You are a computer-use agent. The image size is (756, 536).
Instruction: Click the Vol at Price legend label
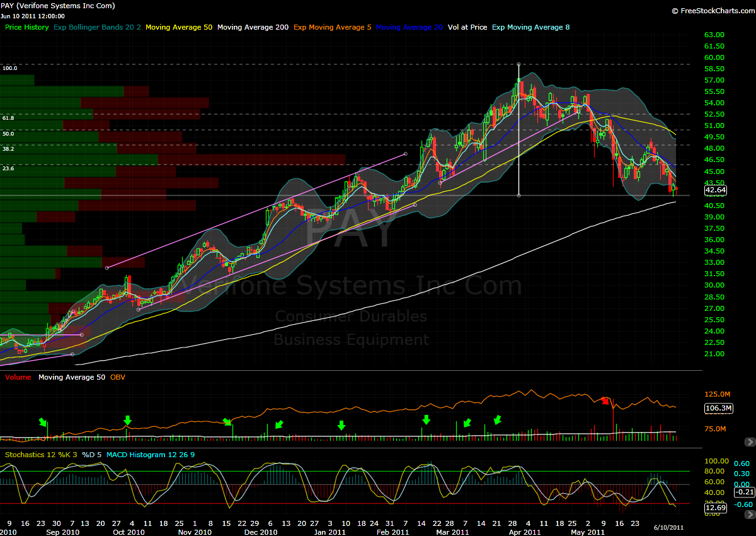click(467, 27)
